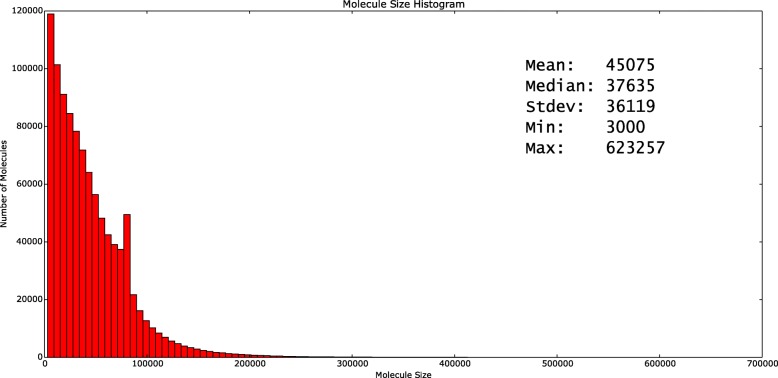This screenshot has height=378, width=778.
Task: Click the 120000 tick label on y-axis
Action: (x=26, y=11)
